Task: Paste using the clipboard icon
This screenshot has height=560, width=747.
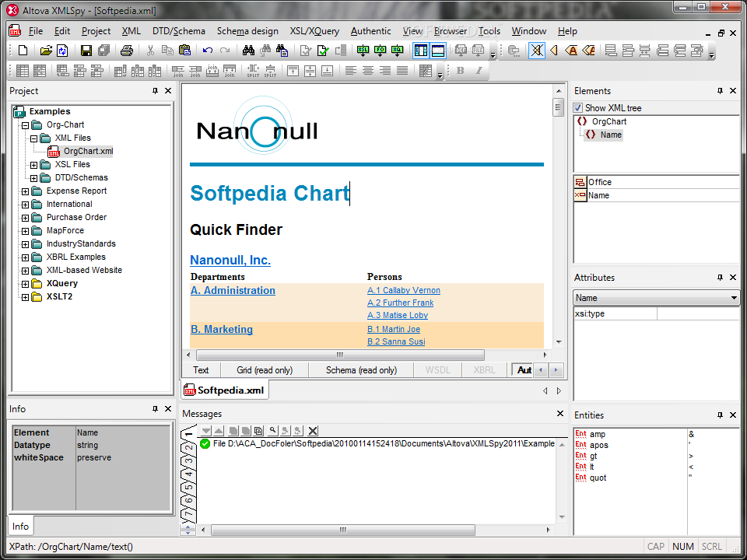Action: point(184,51)
